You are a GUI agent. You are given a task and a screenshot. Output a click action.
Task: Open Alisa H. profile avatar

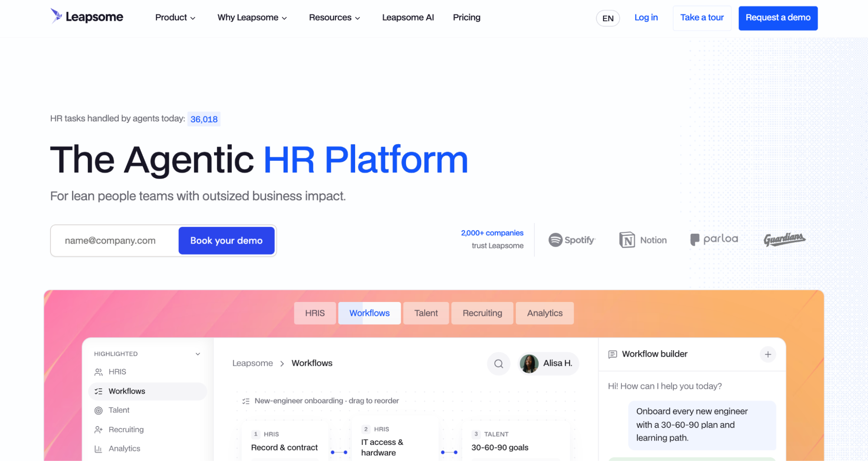point(529,364)
